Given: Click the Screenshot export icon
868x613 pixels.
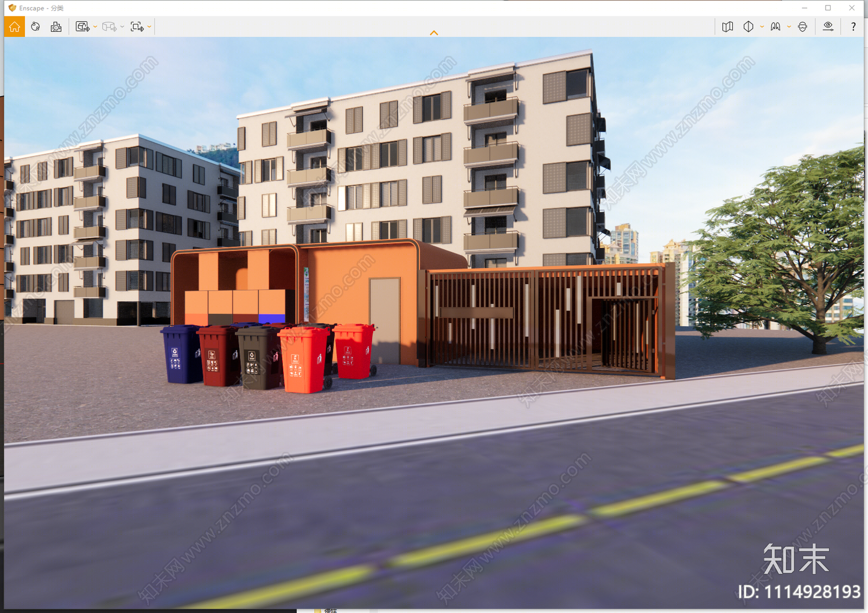Looking at the screenshot, I should click(82, 27).
